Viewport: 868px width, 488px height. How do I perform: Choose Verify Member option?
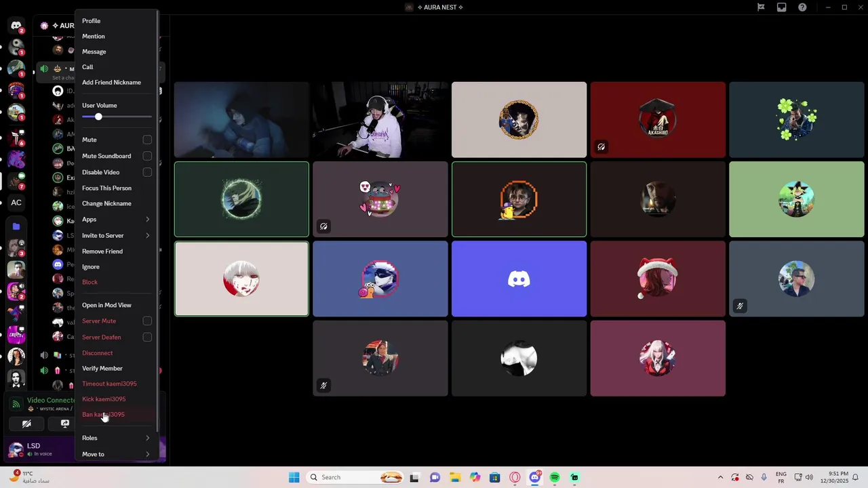[x=116, y=368]
